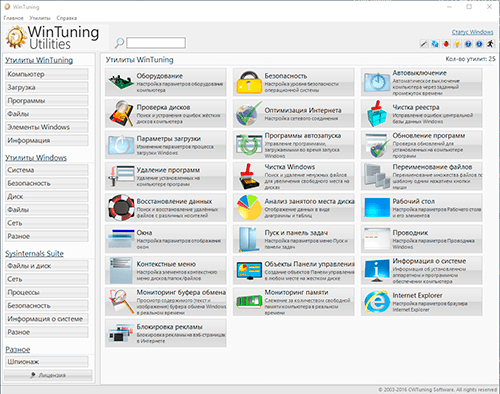Select Элементы Windows sidebar category
This screenshot has height=394, width=500.
[x=47, y=127]
